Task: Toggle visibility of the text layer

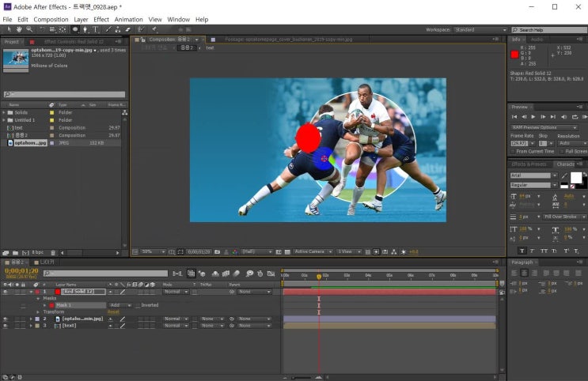Action: tap(6, 326)
